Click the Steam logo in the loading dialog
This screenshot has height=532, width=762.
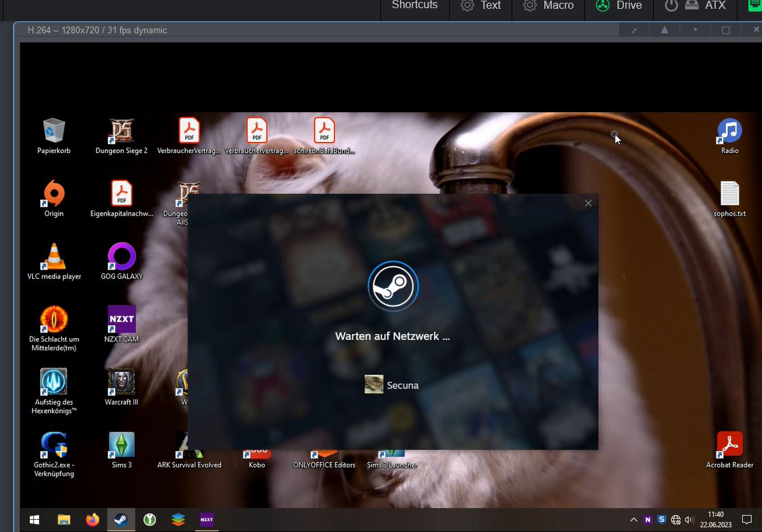click(x=393, y=286)
